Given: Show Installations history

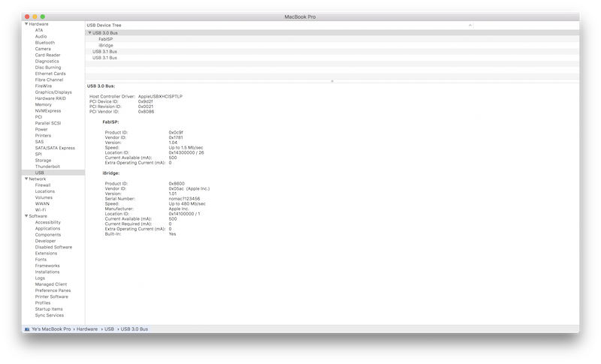Looking at the screenshot, I should [47, 272].
